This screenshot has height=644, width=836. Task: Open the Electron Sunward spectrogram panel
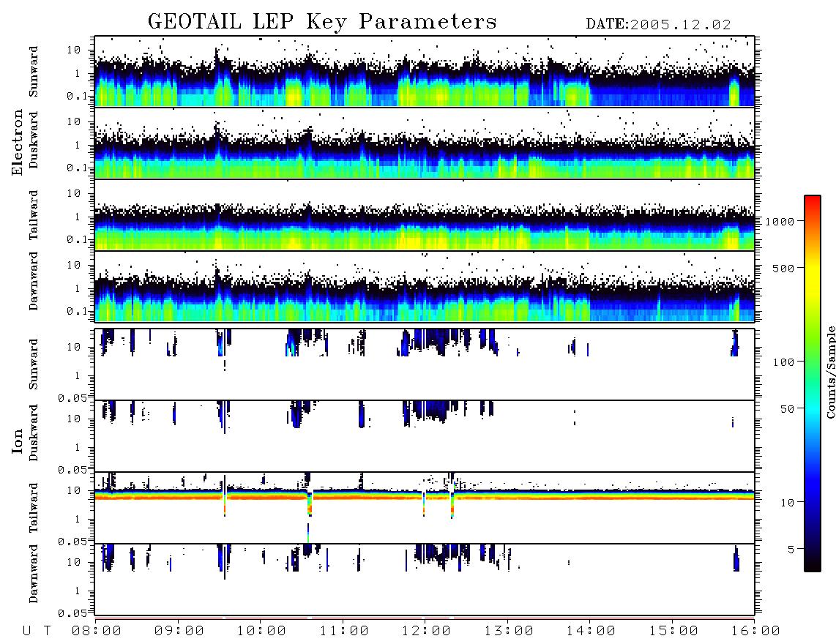[x=425, y=71]
